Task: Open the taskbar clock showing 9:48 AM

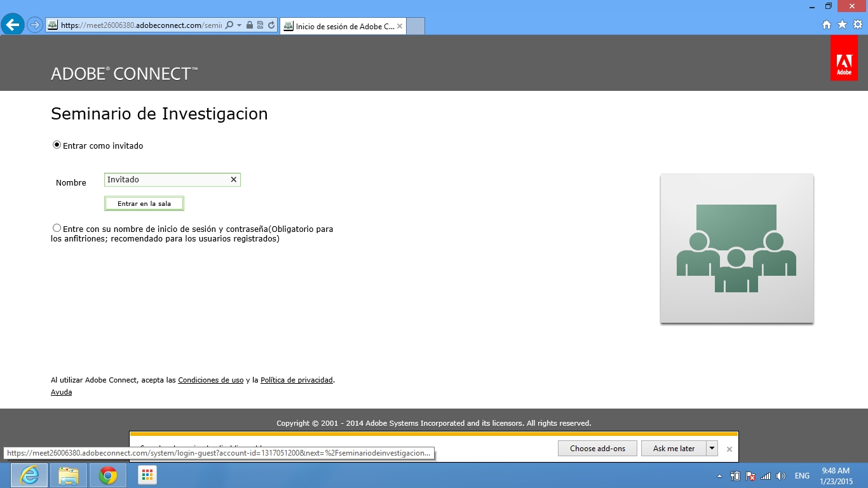Action: click(836, 476)
